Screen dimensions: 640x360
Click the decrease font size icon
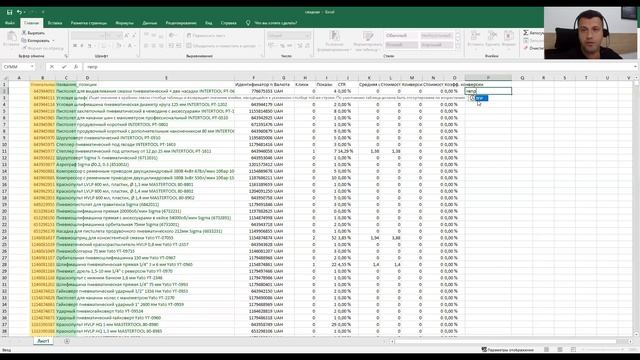pyautogui.click(x=134, y=36)
